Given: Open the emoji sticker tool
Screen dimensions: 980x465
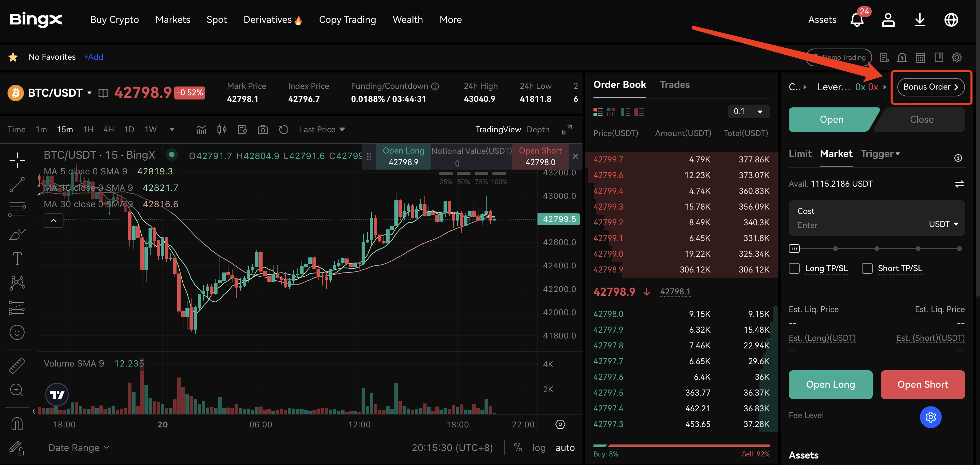Looking at the screenshot, I should tap(17, 332).
